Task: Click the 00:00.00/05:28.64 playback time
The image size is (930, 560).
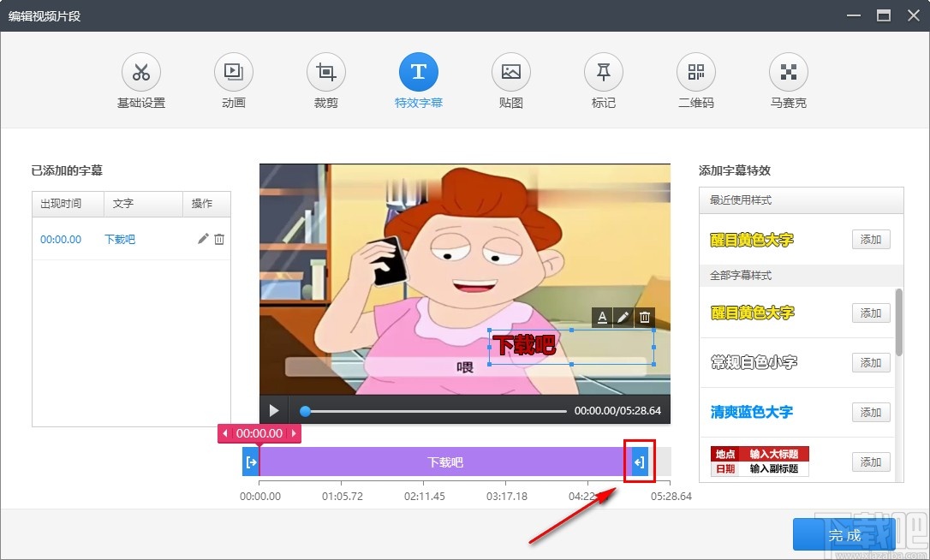Action: [617, 410]
